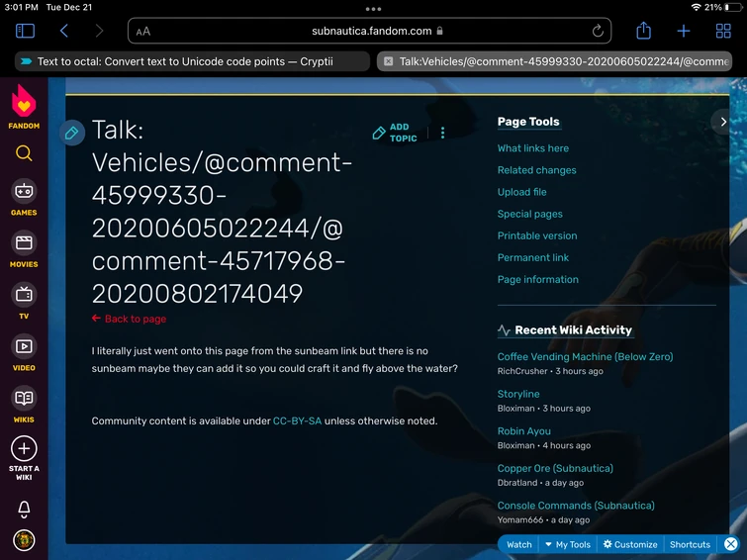The width and height of the screenshot is (747, 560).
Task: Open What links here
Action: pyautogui.click(x=532, y=148)
